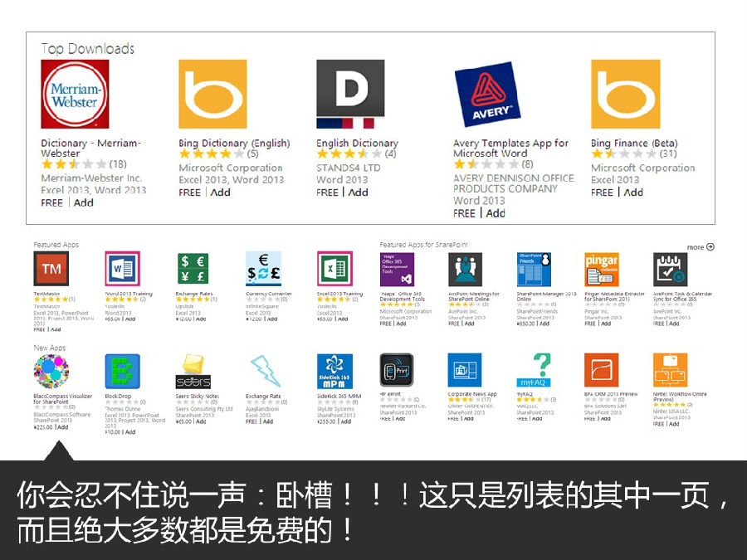Open the 'myFAQ' title link
The width and height of the screenshot is (747, 560).
[524, 394]
